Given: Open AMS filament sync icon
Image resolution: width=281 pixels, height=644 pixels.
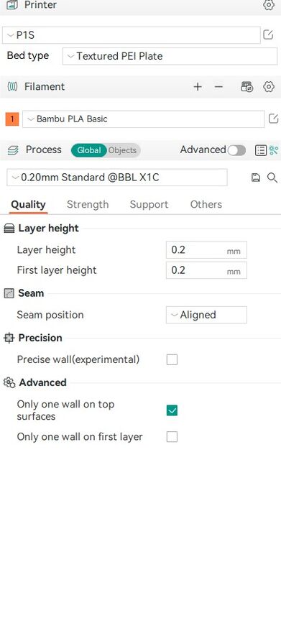Looking at the screenshot, I should pyautogui.click(x=247, y=87).
